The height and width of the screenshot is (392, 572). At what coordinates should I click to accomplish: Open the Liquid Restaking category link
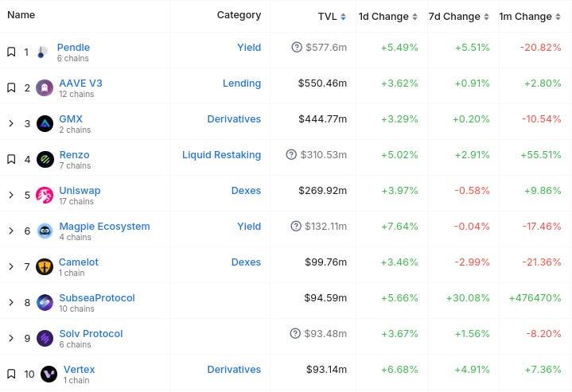(x=221, y=155)
